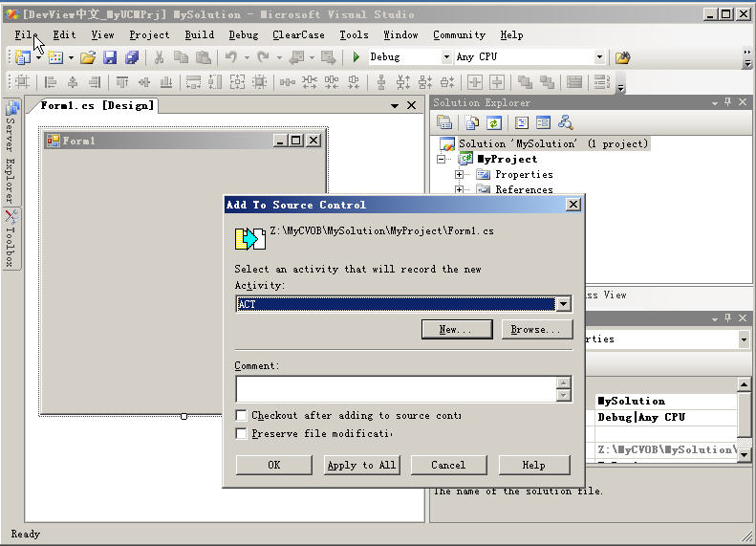Click the View Designer icon in Solution Explorer

[x=544, y=122]
